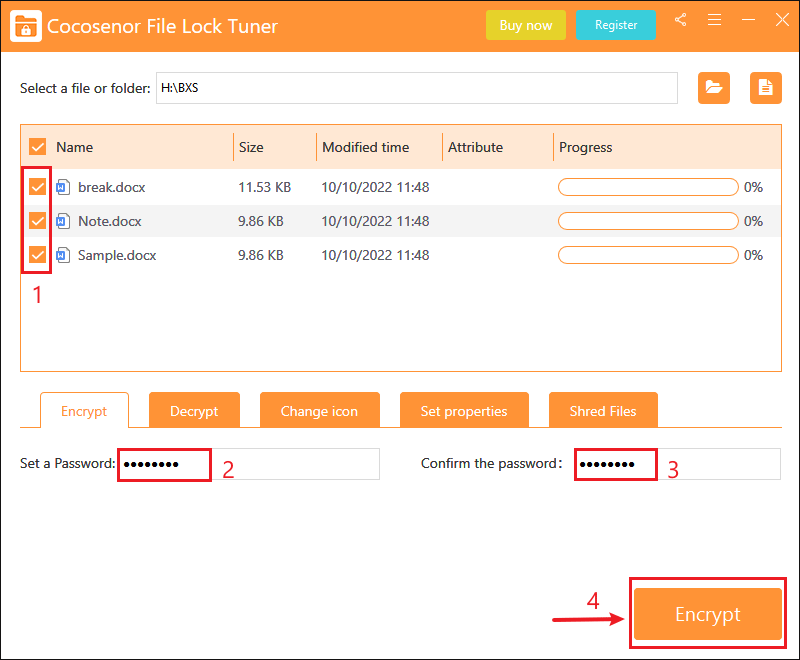Viewport: 800px width, 660px height.
Task: Click the Attribute column header
Action: [x=476, y=147]
